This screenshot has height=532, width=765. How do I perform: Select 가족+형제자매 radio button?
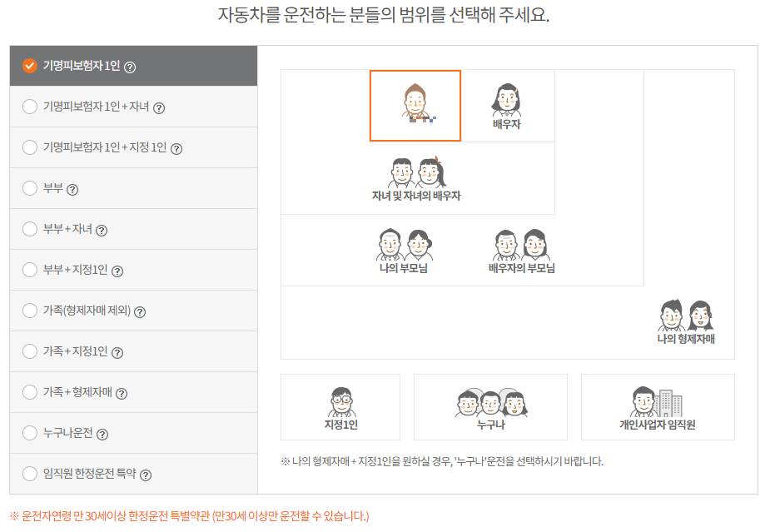pos(30,392)
